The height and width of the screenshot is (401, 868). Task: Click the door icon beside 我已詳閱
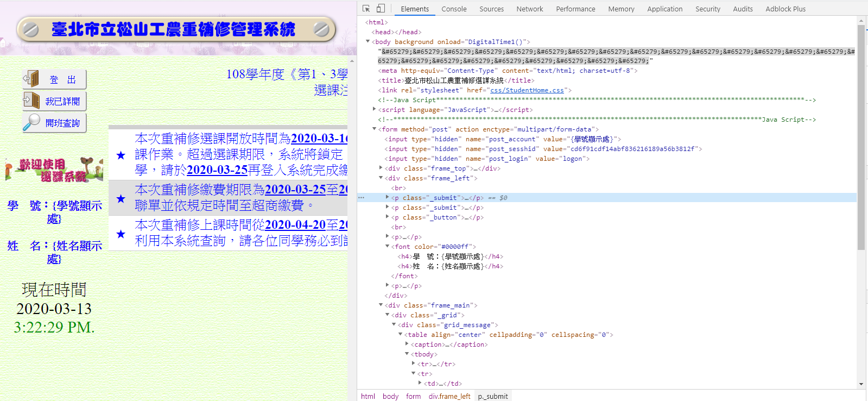pyautogui.click(x=31, y=101)
